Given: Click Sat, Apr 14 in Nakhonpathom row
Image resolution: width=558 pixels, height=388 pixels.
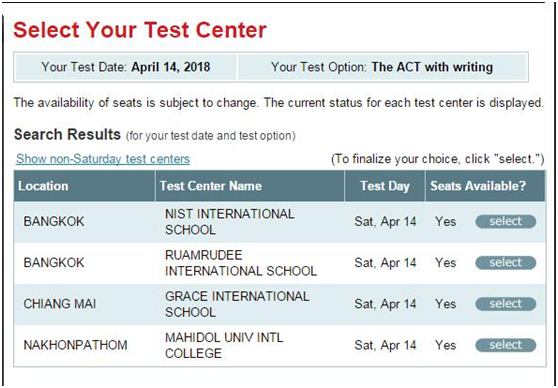Looking at the screenshot, I should [385, 345].
